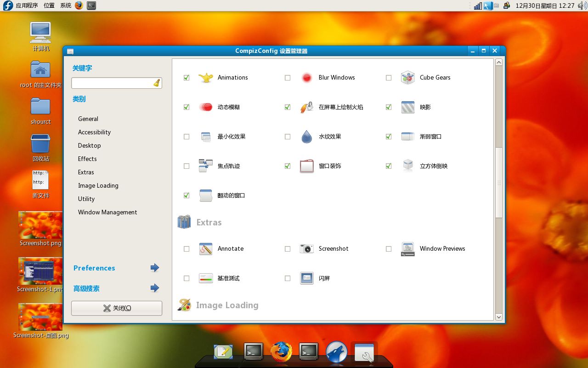
Task: Click the Cube Gears plugin icon
Action: [407, 77]
